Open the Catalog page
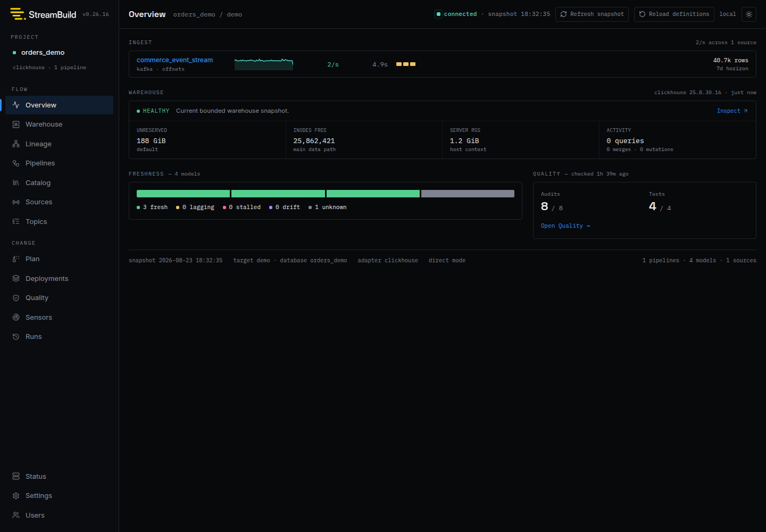 [60, 183]
